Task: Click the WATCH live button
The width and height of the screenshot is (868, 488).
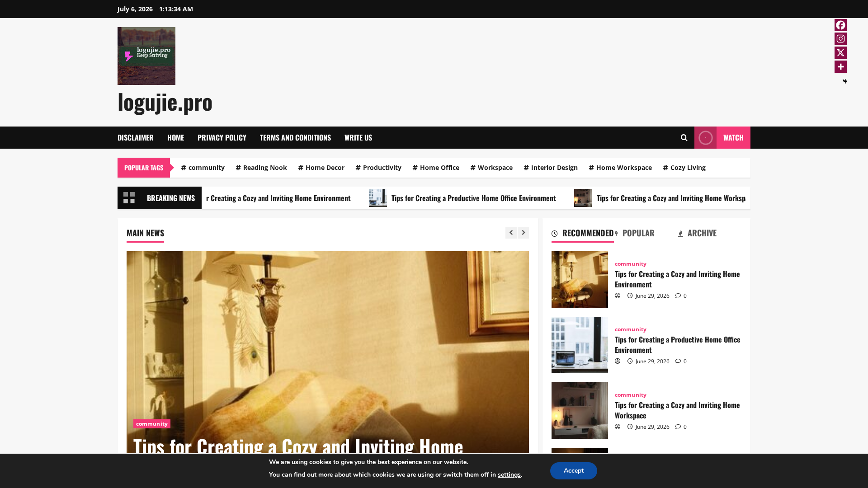Action: pos(722,138)
